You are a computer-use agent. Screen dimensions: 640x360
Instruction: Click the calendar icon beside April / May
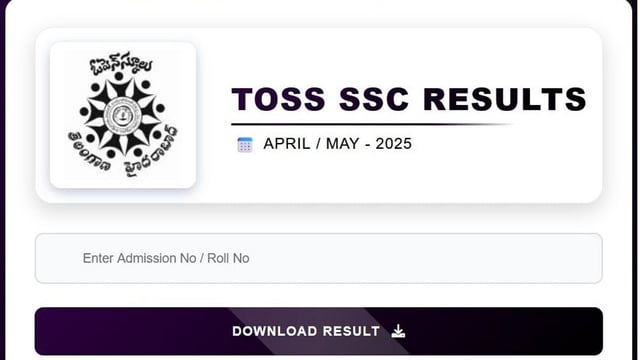[245, 145]
